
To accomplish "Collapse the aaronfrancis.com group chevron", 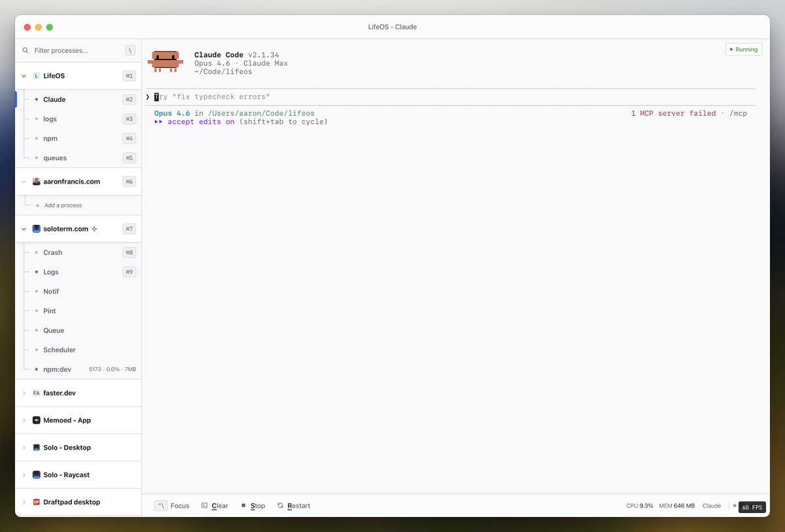I will point(24,182).
